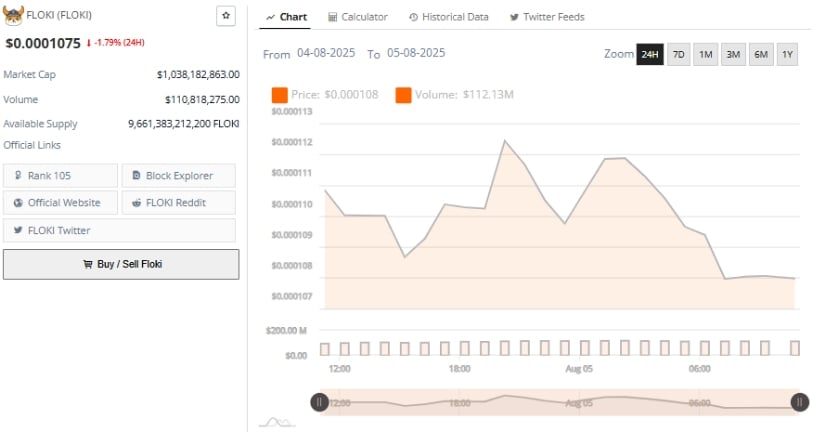Switch to the Twitter Feeds tab
Viewport: 825px width, 432px height.
click(x=547, y=17)
